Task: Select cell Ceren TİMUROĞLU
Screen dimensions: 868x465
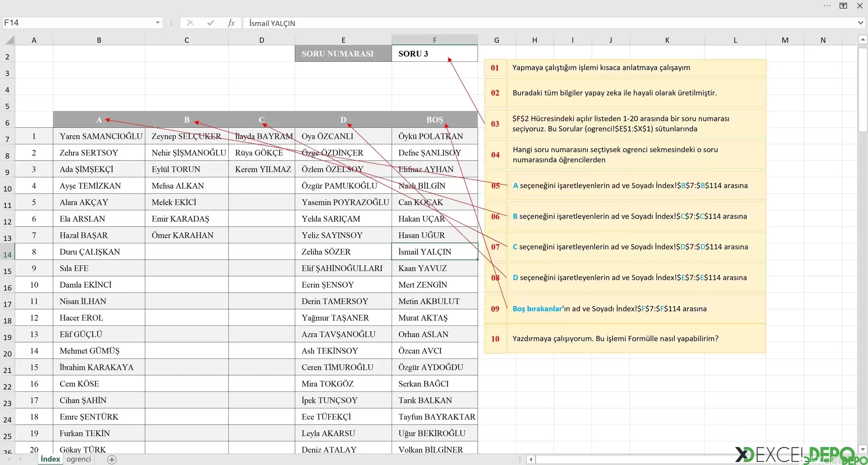Action: coord(343,367)
